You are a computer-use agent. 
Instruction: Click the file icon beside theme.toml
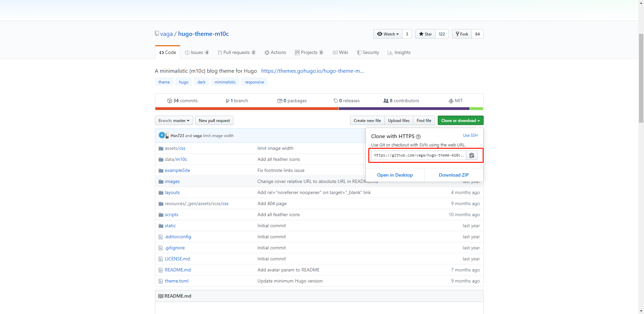pyautogui.click(x=161, y=281)
